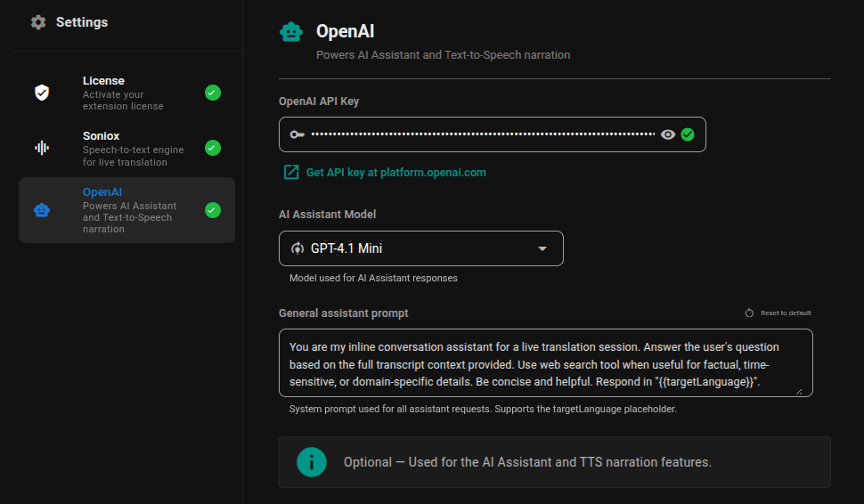Click the "System prompt used for all assistant requests" hint

pyautogui.click(x=483, y=410)
